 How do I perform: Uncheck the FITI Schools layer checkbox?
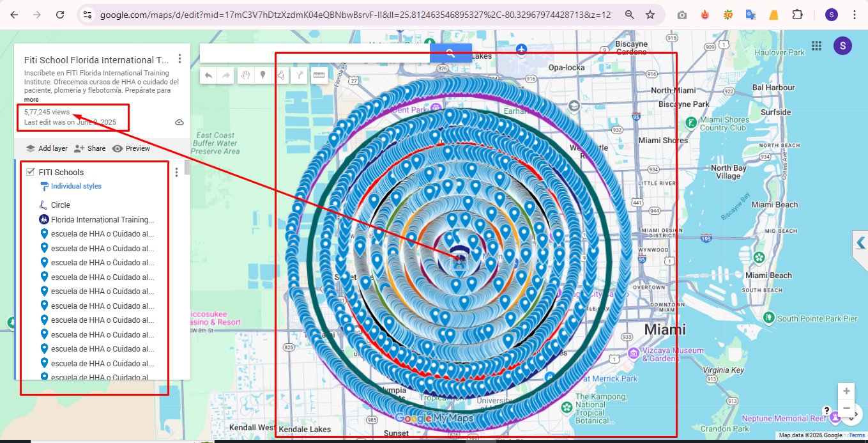pos(29,171)
